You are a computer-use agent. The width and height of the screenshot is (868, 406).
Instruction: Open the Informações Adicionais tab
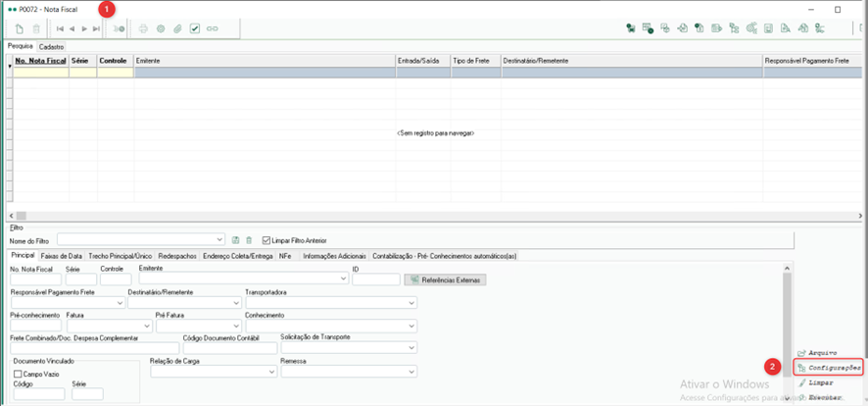[334, 256]
